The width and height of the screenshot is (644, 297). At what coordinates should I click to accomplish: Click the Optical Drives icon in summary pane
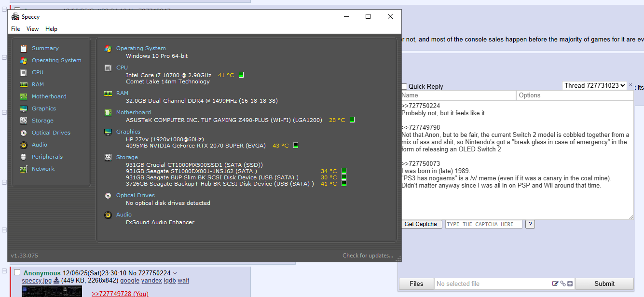(108, 195)
